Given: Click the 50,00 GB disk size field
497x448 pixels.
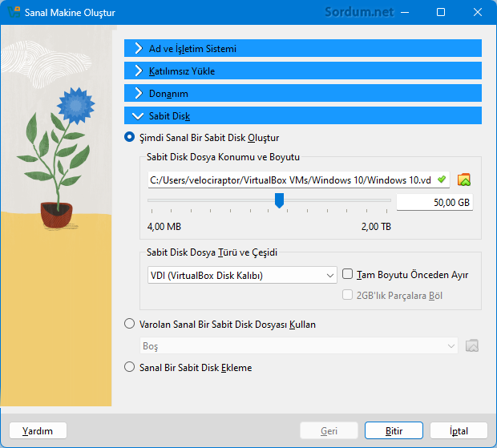Looking at the screenshot, I should coord(434,202).
